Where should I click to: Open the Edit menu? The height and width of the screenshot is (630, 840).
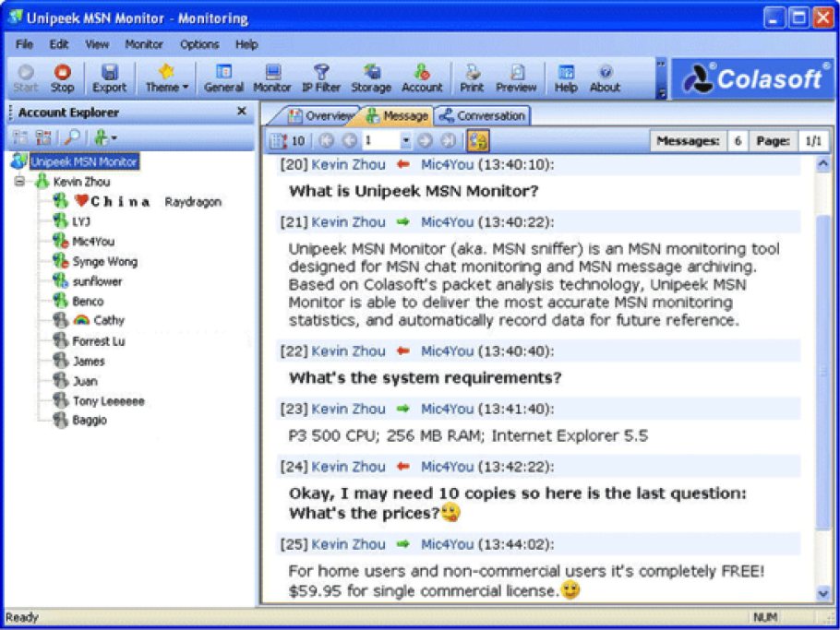pos(59,44)
